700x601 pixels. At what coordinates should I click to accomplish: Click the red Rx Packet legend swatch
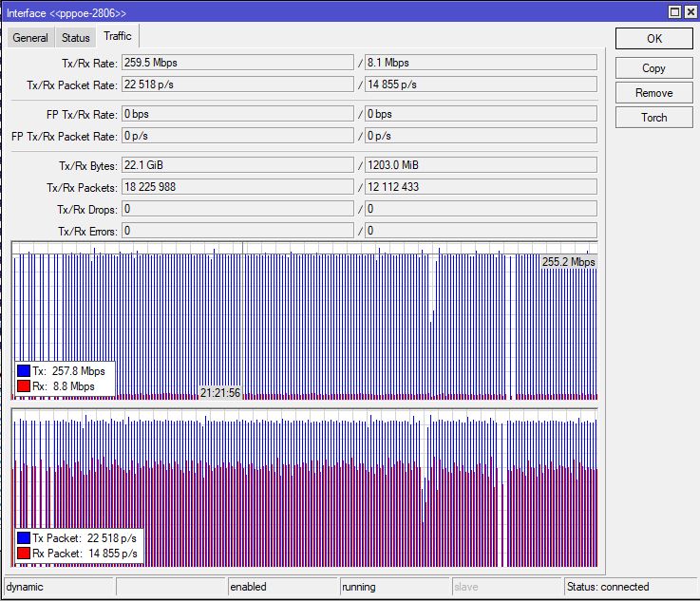coord(24,554)
